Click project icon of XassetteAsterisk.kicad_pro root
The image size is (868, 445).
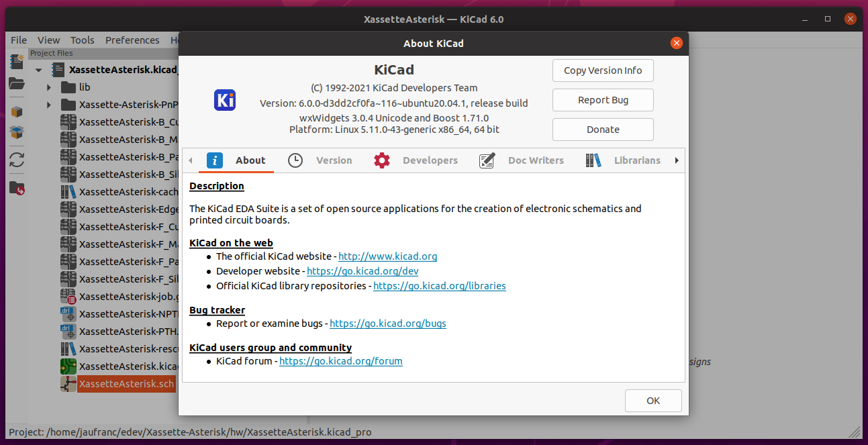[58, 69]
